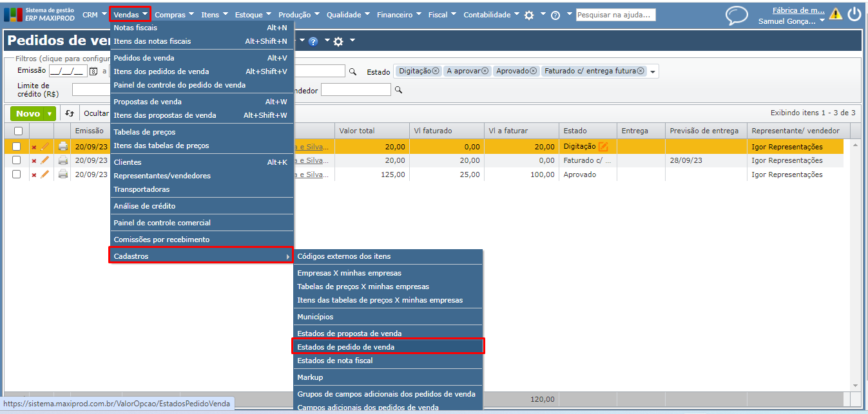This screenshot has width=868, height=414.
Task: Click the printer icon in the first row
Action: point(63,147)
